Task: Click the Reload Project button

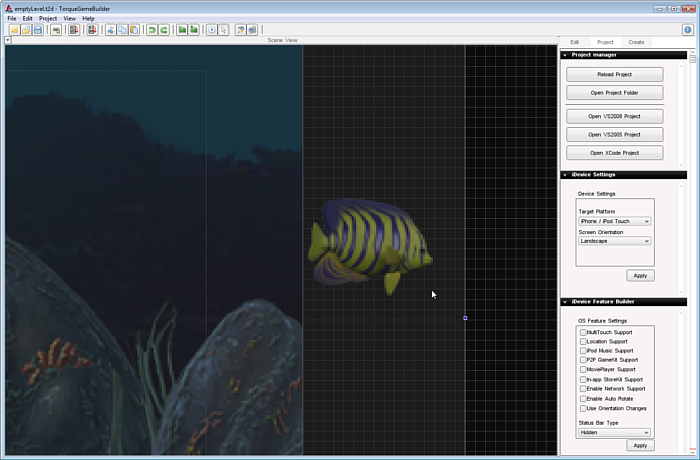Action: (x=615, y=75)
